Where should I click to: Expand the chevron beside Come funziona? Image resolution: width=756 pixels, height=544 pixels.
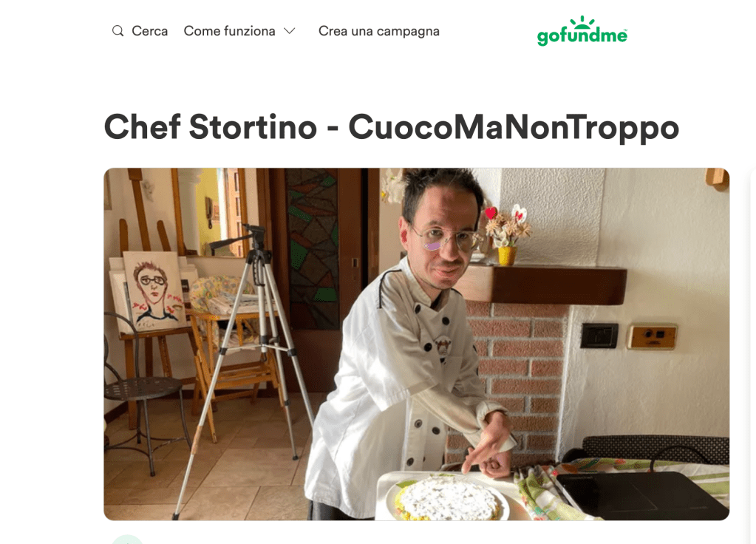click(289, 31)
